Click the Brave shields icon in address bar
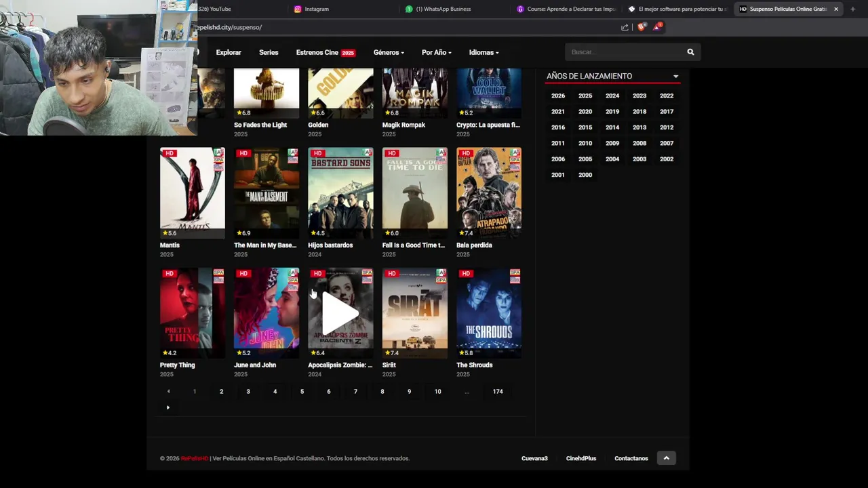868x488 pixels. (642, 27)
